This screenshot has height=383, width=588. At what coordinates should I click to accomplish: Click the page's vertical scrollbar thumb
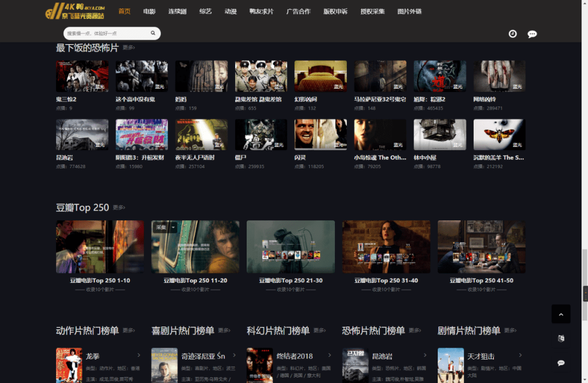tap(585, 285)
